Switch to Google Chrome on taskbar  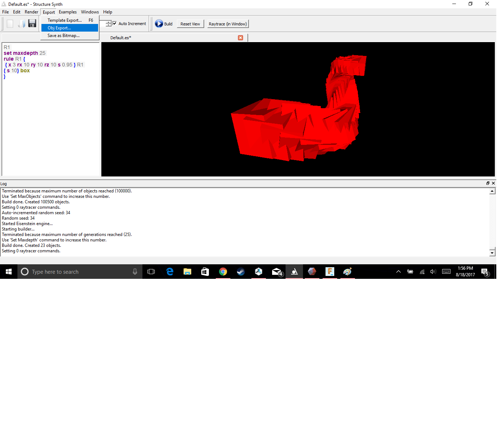click(223, 272)
